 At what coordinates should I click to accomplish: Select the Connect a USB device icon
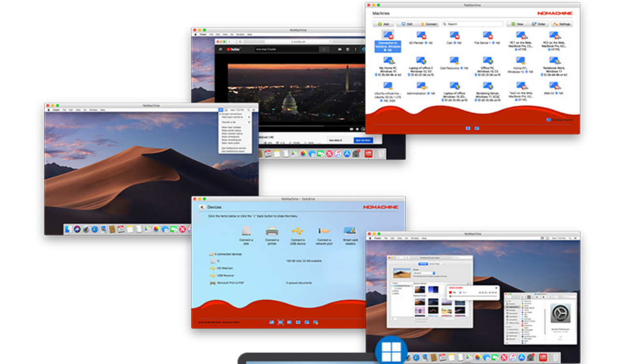click(297, 231)
